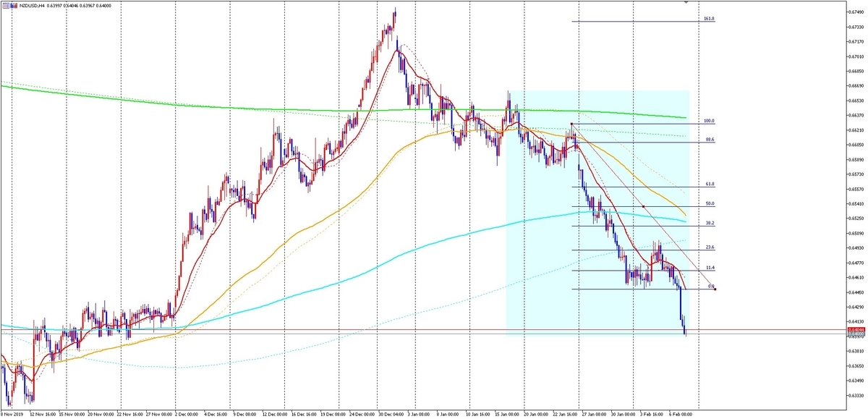Click the 88.6 Fibonacci level label
The width and height of the screenshot is (868, 419).
point(710,140)
